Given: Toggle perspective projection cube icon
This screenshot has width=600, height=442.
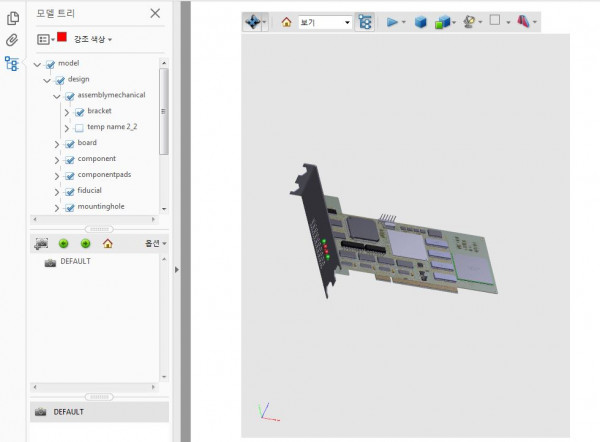Looking at the screenshot, I should [420, 21].
